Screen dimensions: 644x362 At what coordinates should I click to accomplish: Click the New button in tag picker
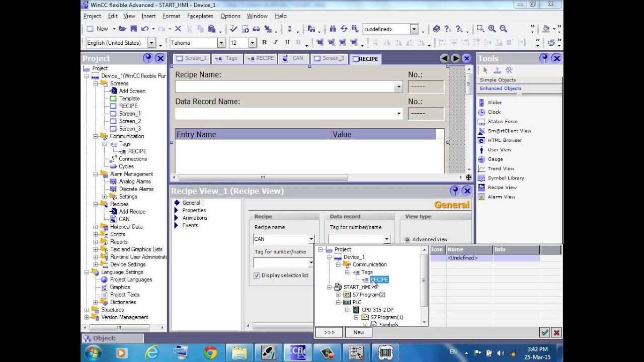(359, 332)
